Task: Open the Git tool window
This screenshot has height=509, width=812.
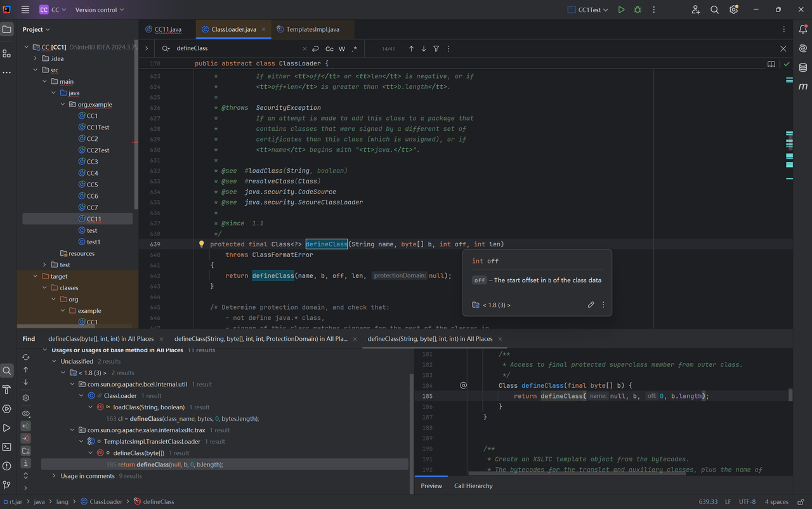Action: 7,485
